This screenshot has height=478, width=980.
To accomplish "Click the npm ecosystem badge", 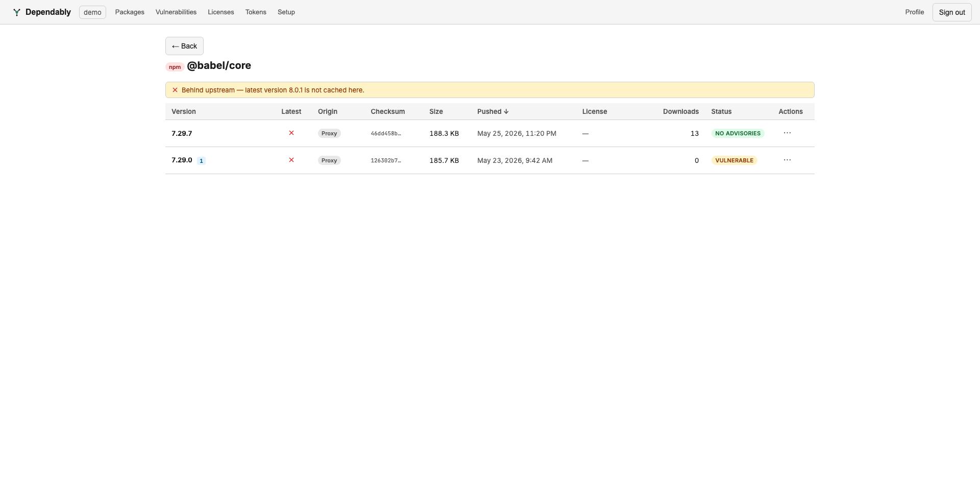I will click(x=175, y=67).
